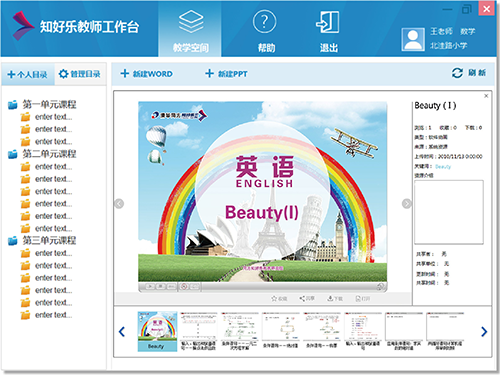Click the 新建PPT button

pos(226,74)
